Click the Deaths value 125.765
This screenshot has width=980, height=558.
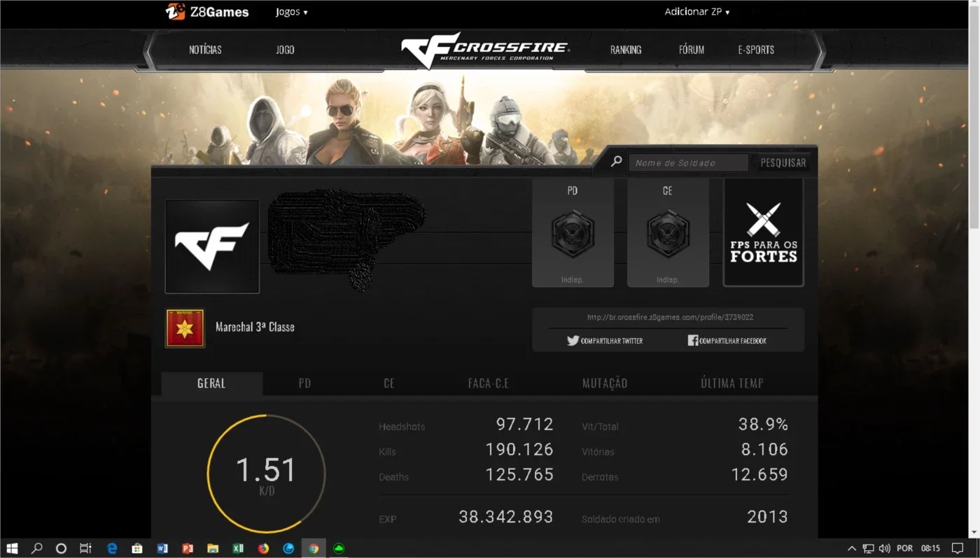[x=519, y=475]
